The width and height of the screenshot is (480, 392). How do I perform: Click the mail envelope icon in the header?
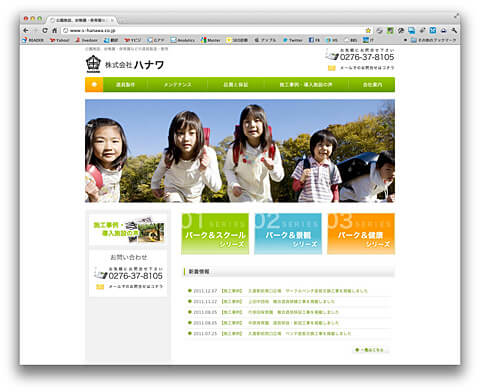[332, 68]
